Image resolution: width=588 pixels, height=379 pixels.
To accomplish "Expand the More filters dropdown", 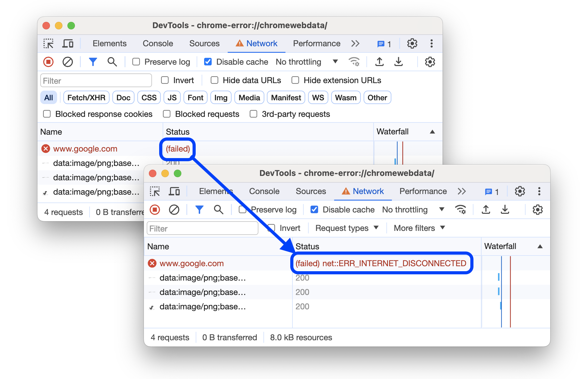I will (x=418, y=228).
